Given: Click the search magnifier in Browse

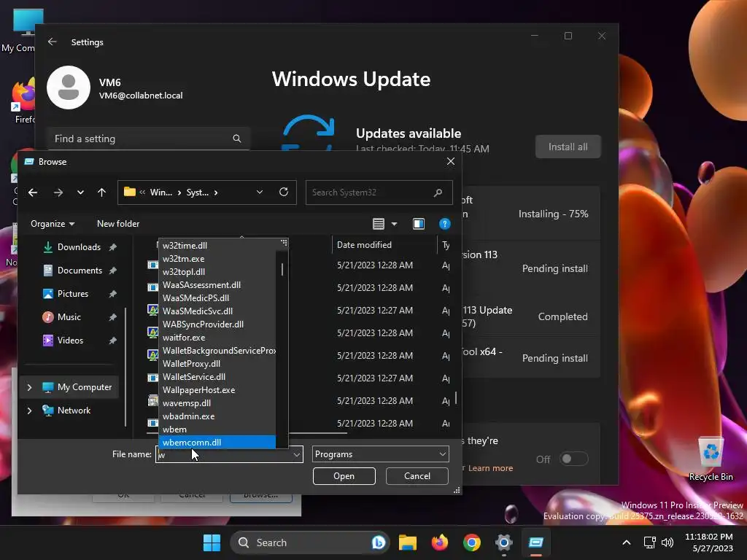Looking at the screenshot, I should pos(438,192).
